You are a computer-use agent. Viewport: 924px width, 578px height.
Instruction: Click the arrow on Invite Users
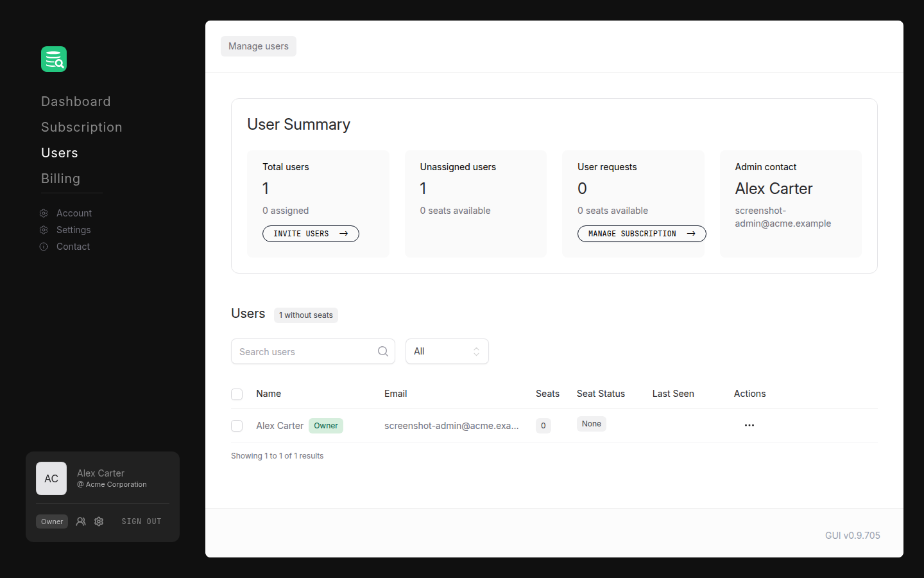[344, 234]
